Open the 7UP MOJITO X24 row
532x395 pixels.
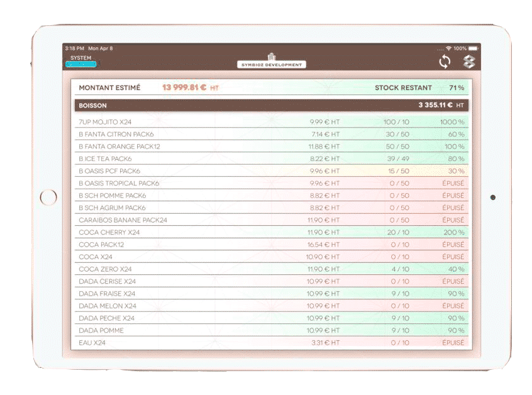tap(272, 122)
